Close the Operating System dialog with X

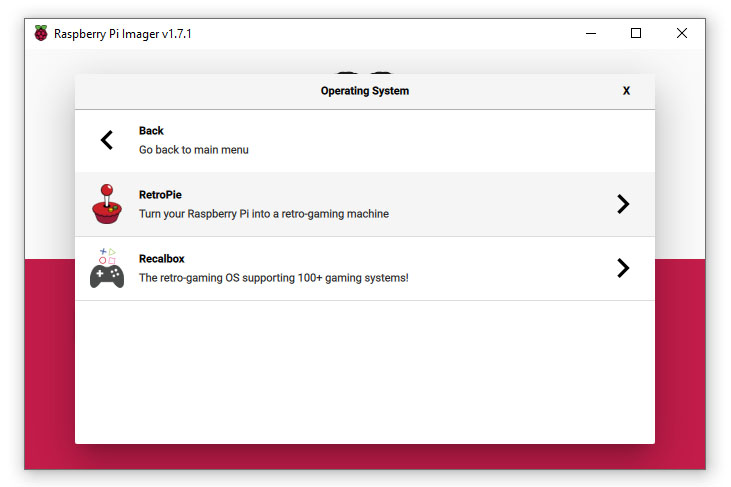point(626,91)
